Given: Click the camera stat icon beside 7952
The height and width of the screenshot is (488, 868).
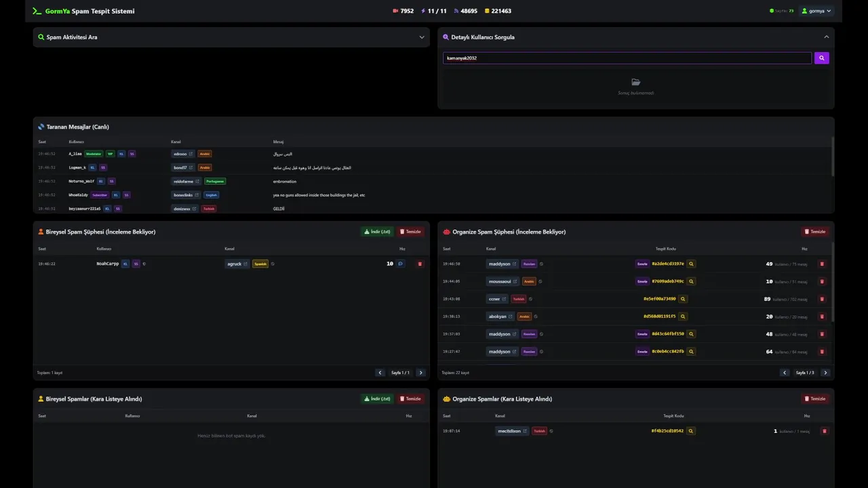Looking at the screenshot, I should pos(395,11).
